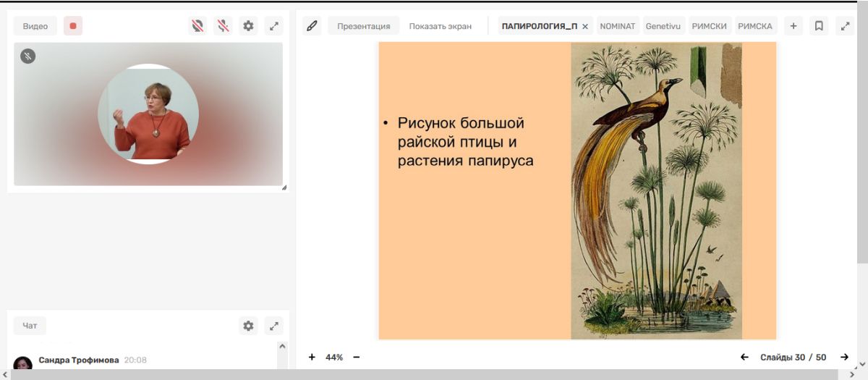The width and height of the screenshot is (868, 380).
Task: Switch to the Genetivu tab
Action: click(663, 26)
